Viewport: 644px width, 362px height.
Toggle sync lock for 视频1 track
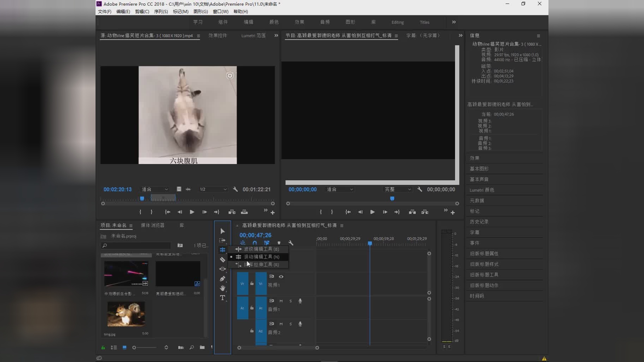(271, 276)
